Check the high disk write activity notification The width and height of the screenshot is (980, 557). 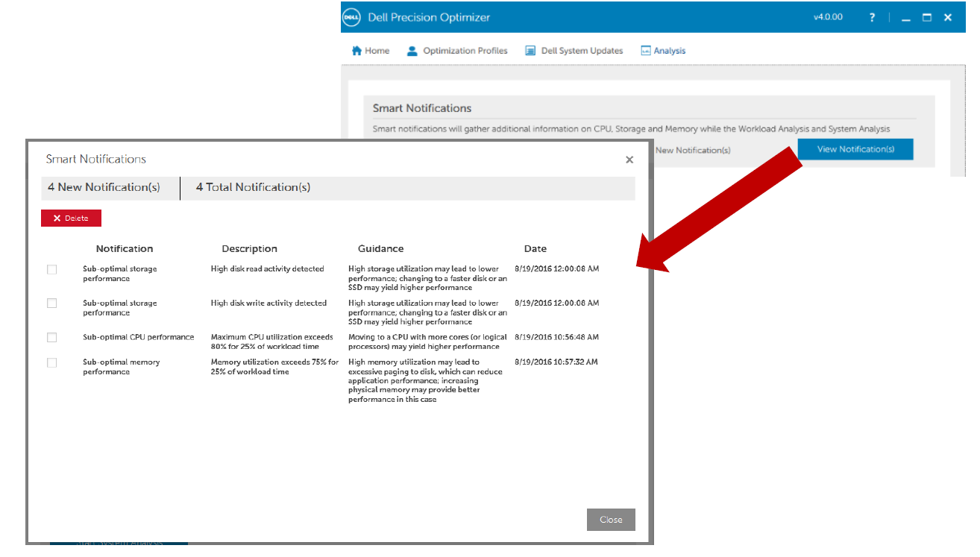[52, 303]
